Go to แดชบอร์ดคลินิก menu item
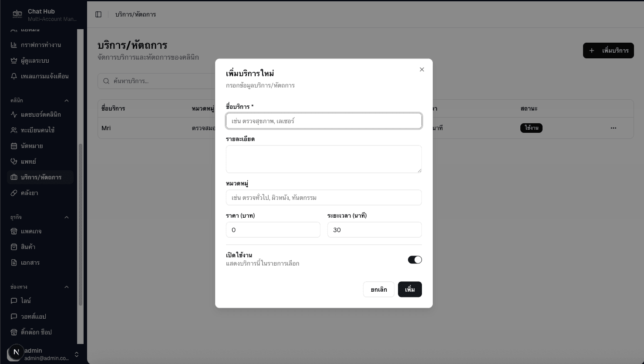The image size is (644, 364). tap(40, 115)
